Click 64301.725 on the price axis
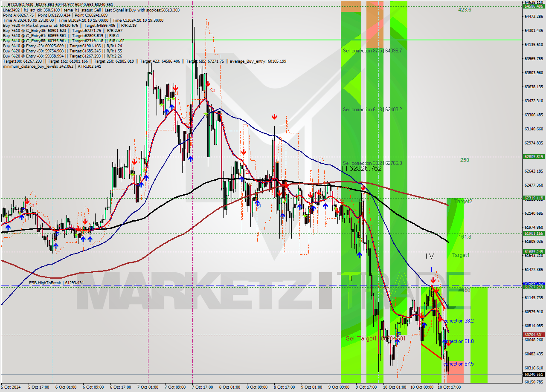Image resolution: width=546 pixels, height=392 pixels. pos(534,30)
